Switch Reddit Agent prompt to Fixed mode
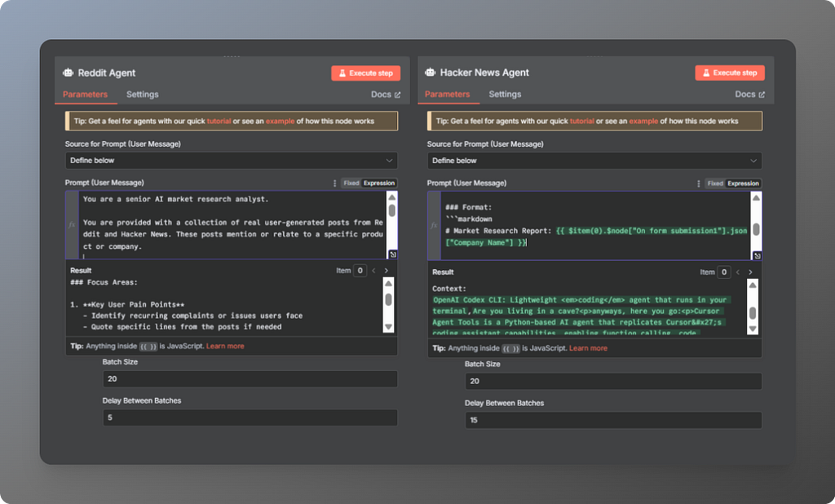The image size is (835, 504). coord(351,183)
